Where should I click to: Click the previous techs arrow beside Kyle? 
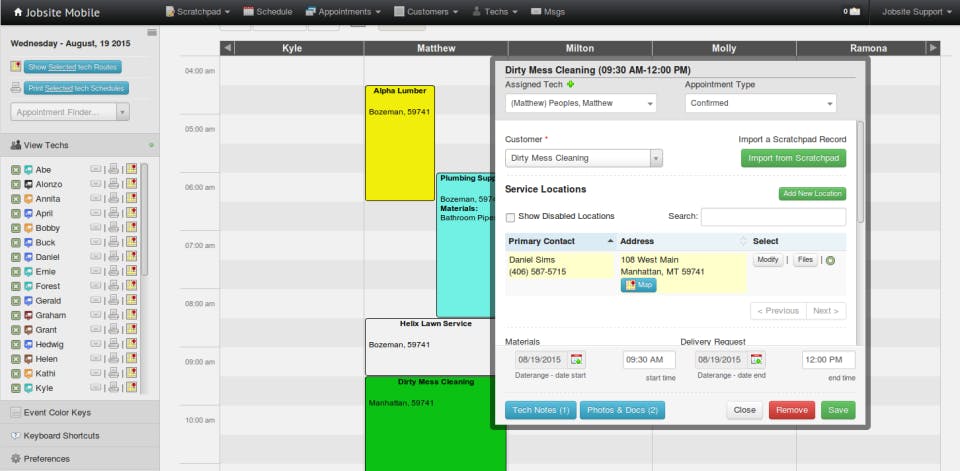click(x=227, y=48)
